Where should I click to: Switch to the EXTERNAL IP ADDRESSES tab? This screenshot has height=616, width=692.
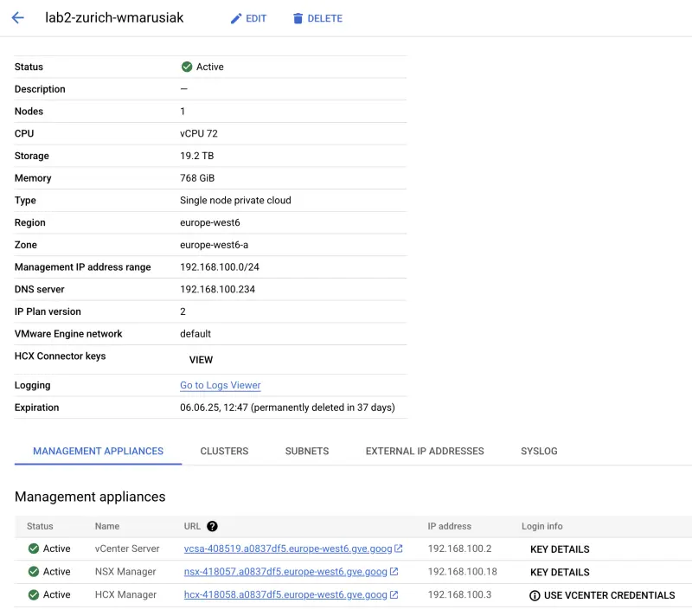424,451
